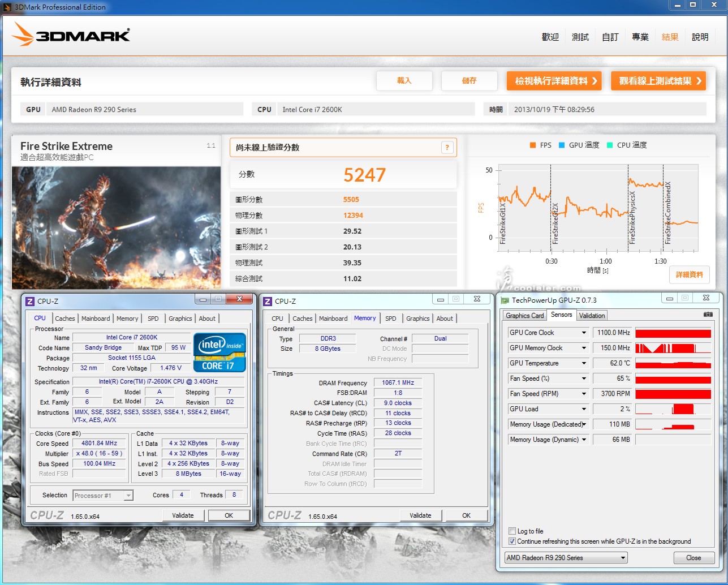Click the 觀看線上測試結果 button
This screenshot has height=585, width=728.
(658, 81)
